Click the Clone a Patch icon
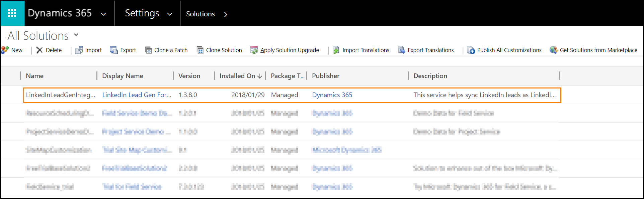The height and width of the screenshot is (199, 644). (x=148, y=50)
